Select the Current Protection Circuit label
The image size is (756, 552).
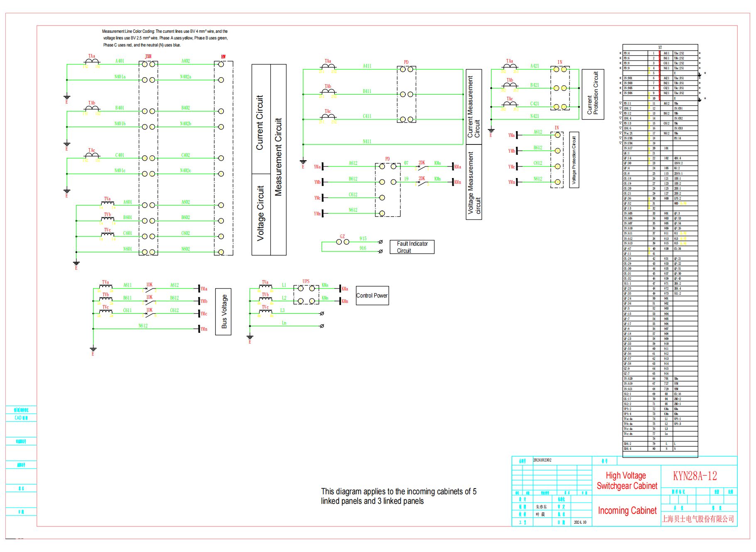[592, 94]
